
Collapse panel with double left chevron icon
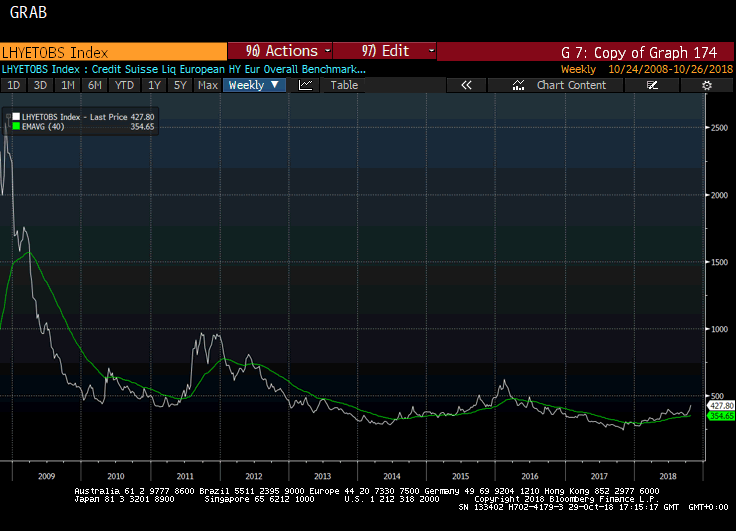coord(465,85)
